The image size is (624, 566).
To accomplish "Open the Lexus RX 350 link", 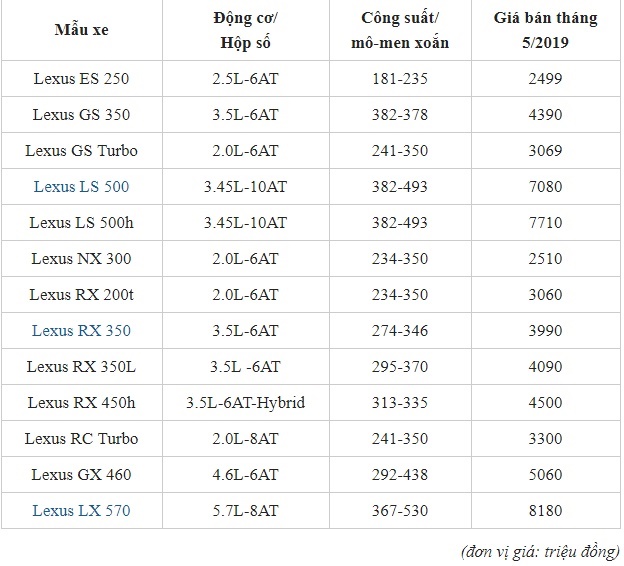I will pyautogui.click(x=81, y=331).
